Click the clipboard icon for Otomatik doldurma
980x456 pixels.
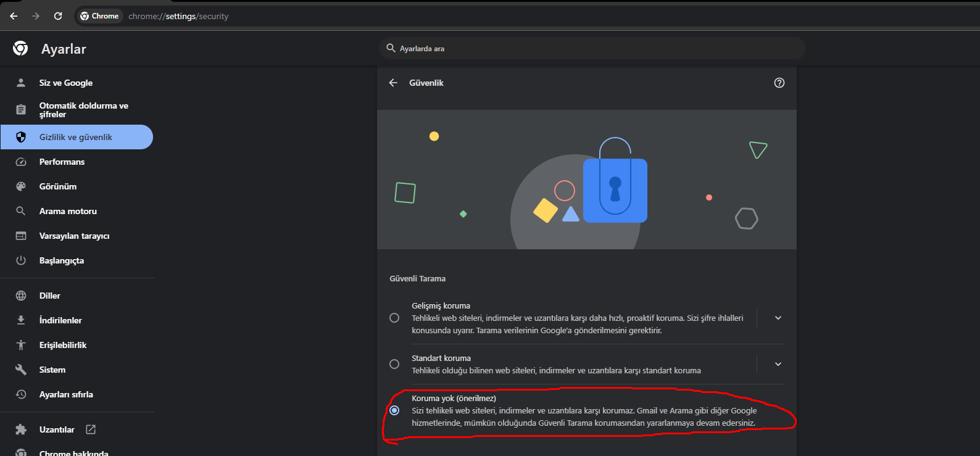(x=21, y=110)
